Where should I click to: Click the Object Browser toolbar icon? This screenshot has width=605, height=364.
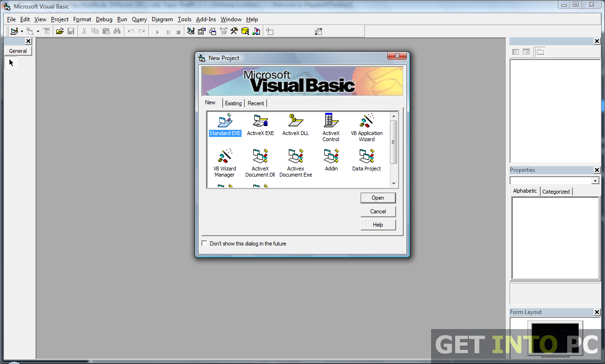click(x=223, y=31)
